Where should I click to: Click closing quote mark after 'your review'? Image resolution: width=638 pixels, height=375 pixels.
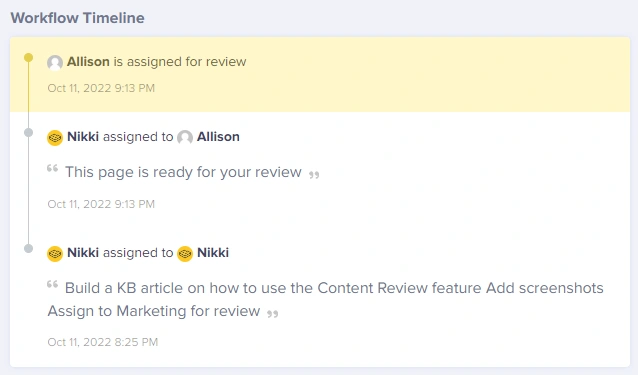coord(314,175)
